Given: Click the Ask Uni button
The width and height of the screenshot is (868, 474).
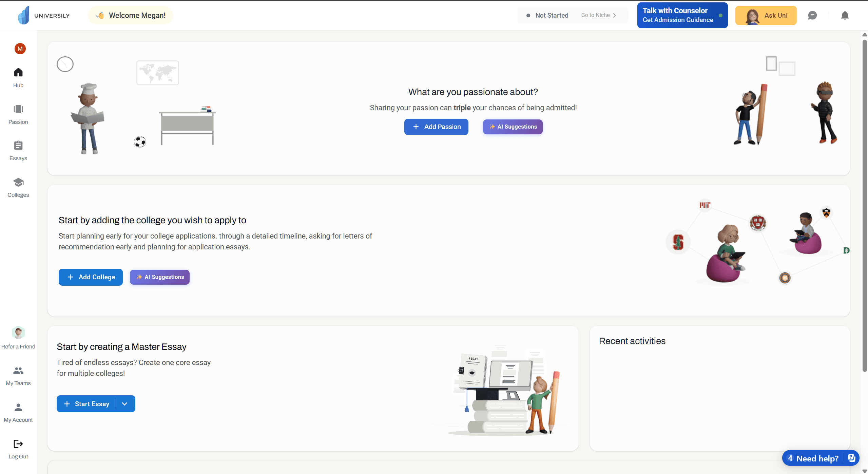Looking at the screenshot, I should click(x=766, y=16).
